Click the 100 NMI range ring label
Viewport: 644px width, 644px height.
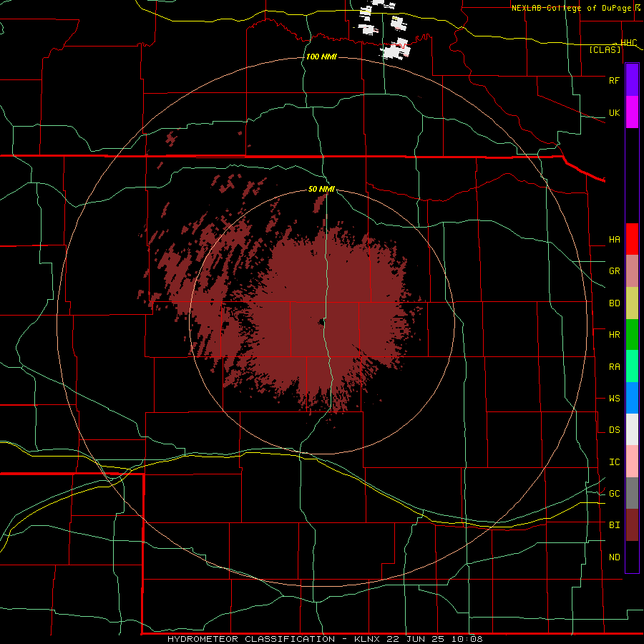click(x=321, y=57)
